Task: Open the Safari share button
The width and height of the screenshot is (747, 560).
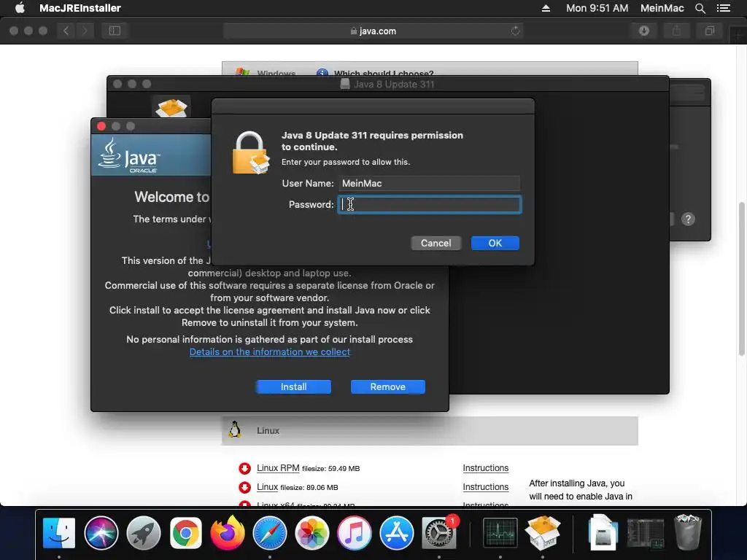Action: (x=676, y=31)
